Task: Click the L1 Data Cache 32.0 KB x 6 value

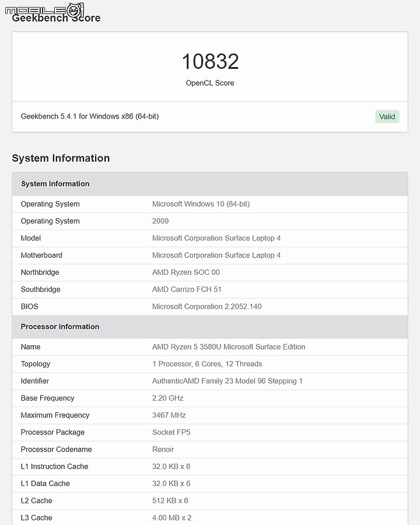Action: 171,484
